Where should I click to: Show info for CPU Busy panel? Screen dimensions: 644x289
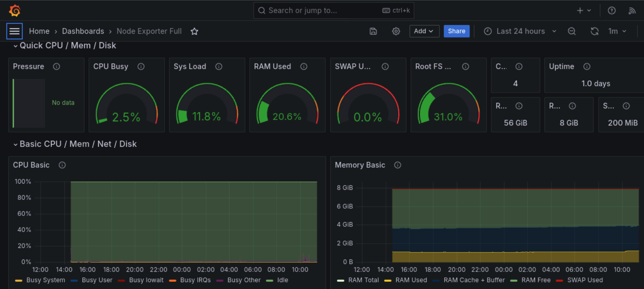141,67
